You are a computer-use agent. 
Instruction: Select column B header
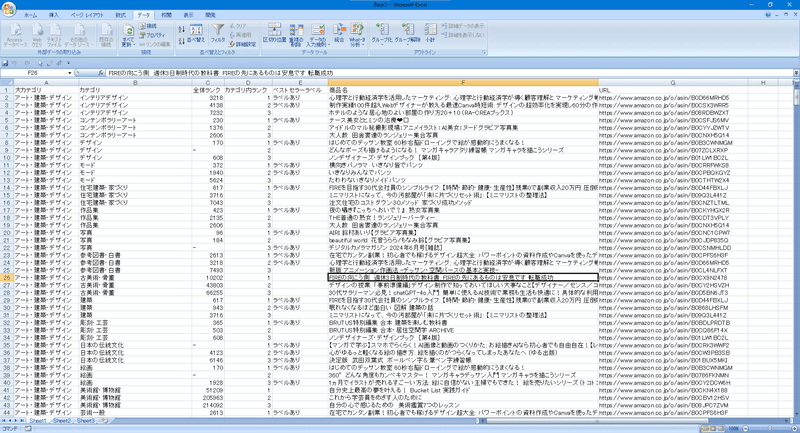click(135, 83)
